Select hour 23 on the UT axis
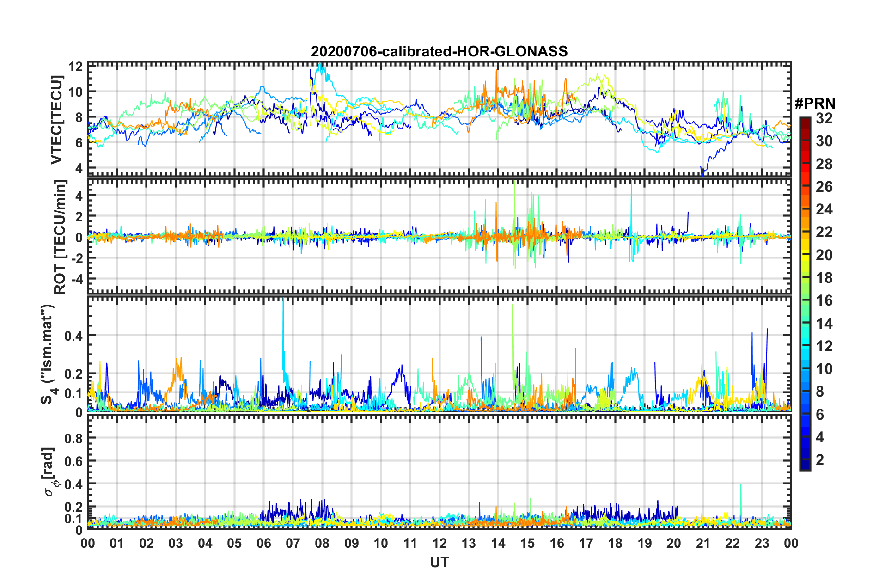 762,543
